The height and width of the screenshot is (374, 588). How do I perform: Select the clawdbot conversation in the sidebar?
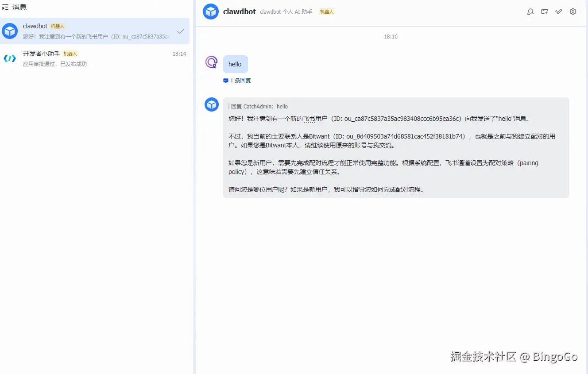[x=94, y=31]
